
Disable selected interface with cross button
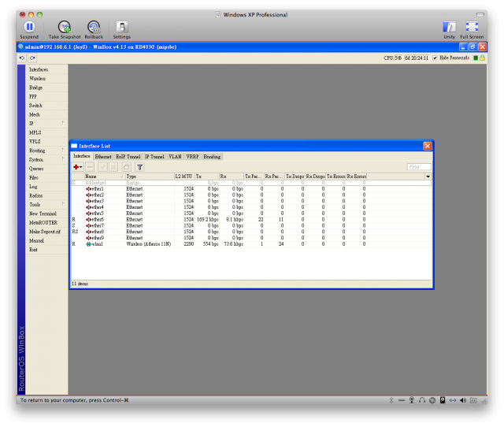pyautogui.click(x=113, y=167)
